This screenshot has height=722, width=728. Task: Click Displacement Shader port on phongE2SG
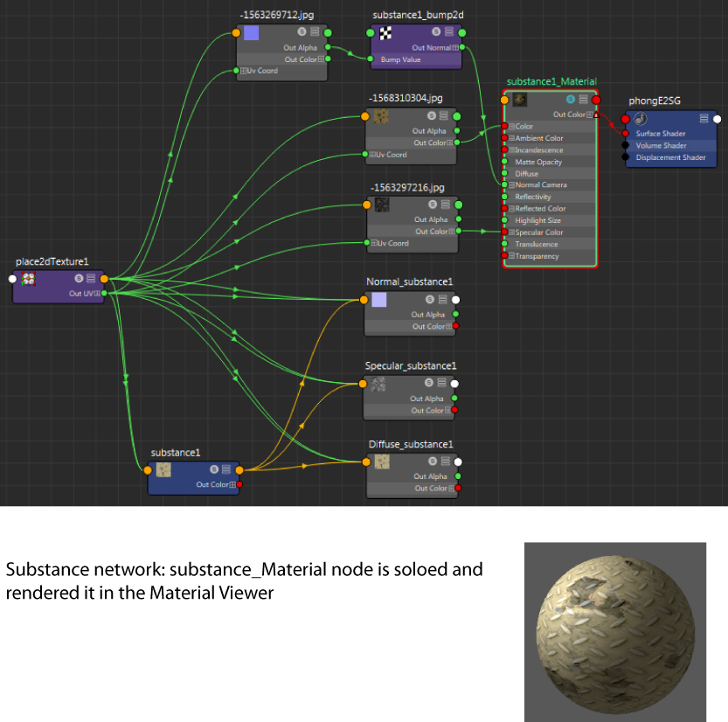[x=626, y=157]
